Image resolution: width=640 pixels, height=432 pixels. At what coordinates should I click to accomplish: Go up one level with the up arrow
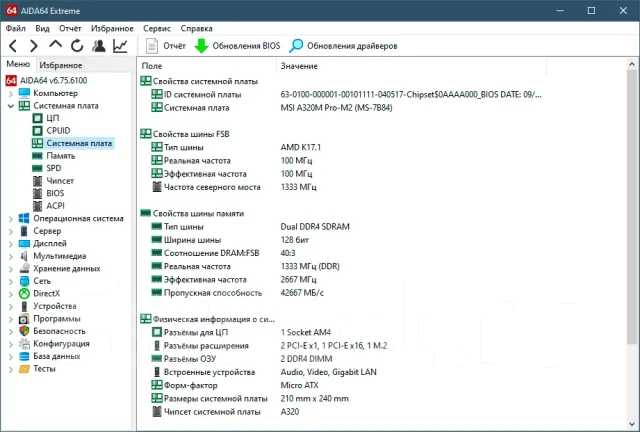click(56, 45)
